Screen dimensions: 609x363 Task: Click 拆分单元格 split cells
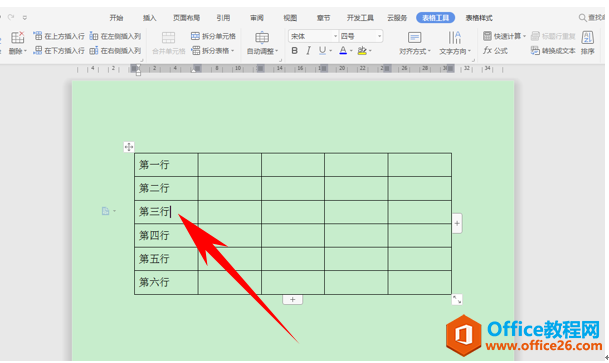pos(213,36)
